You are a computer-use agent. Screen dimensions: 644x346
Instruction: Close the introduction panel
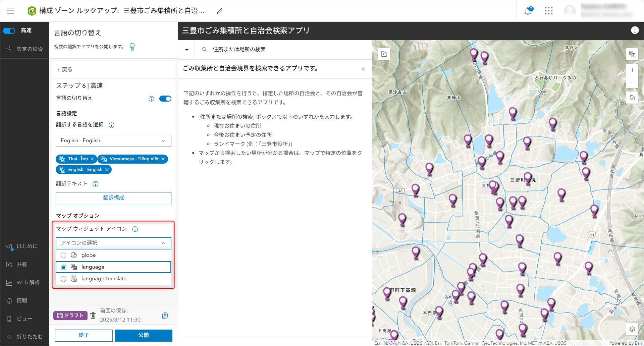pos(363,69)
